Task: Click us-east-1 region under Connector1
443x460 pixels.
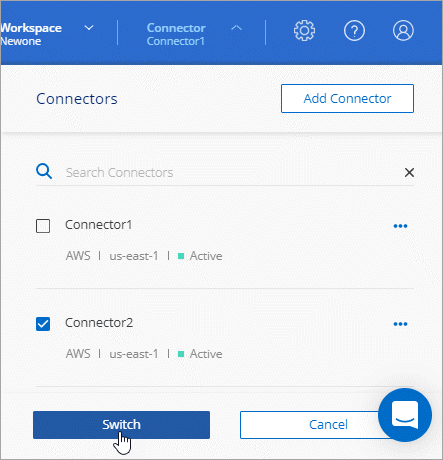Action: (x=134, y=256)
